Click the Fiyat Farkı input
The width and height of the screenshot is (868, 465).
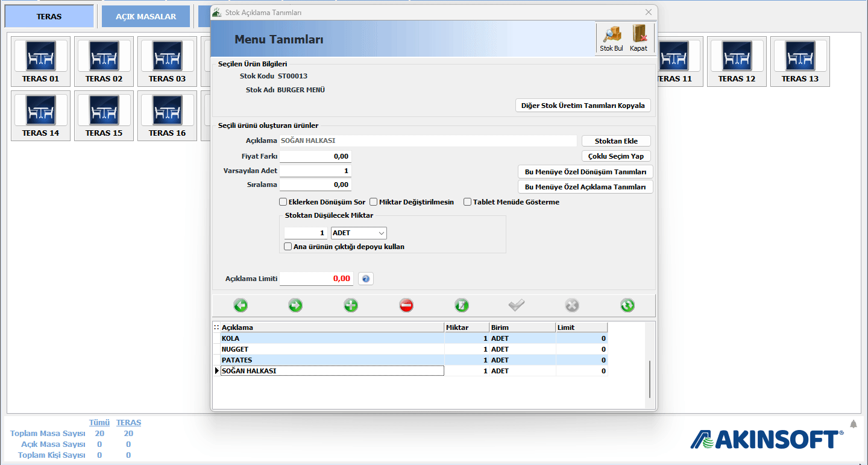click(x=315, y=156)
